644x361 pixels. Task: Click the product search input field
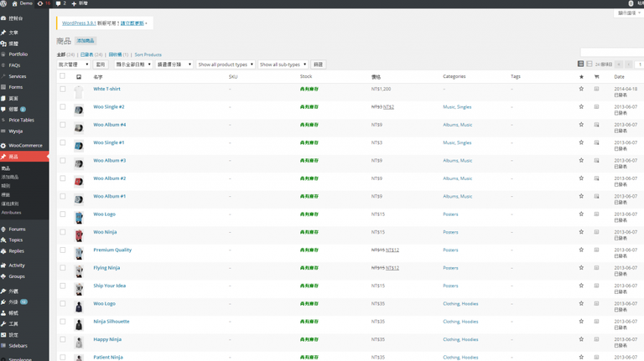coord(612,53)
